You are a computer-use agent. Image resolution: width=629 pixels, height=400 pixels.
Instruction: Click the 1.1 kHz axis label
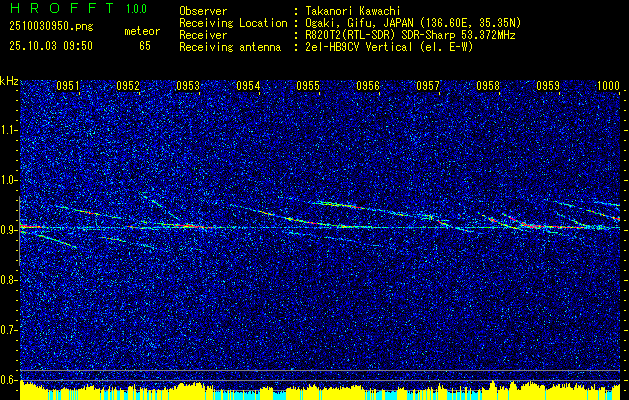(9, 130)
